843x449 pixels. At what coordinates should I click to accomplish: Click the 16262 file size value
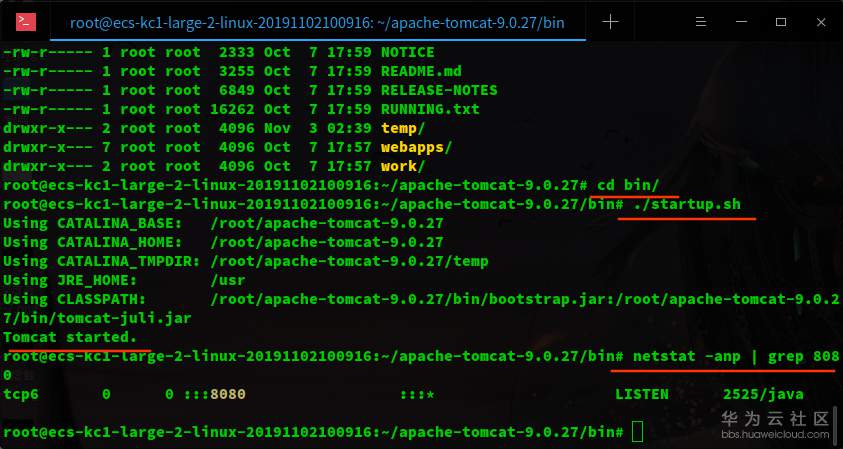pos(232,109)
